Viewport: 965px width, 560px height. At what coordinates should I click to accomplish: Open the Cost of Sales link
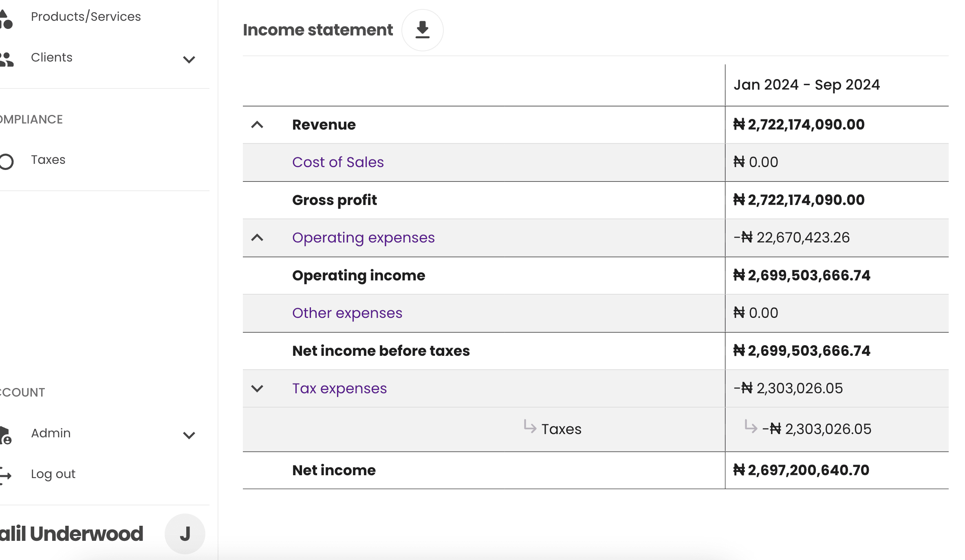tap(338, 162)
